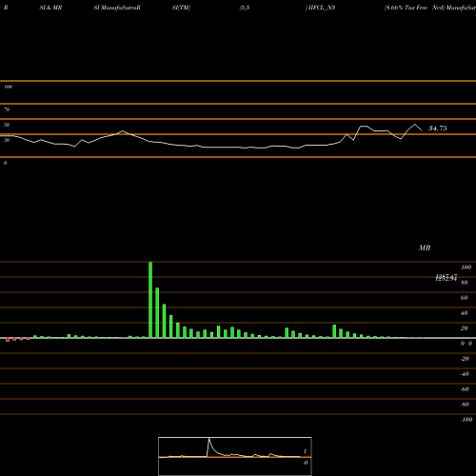
Task: Click the MR axis label -40
Action: (465, 374)
